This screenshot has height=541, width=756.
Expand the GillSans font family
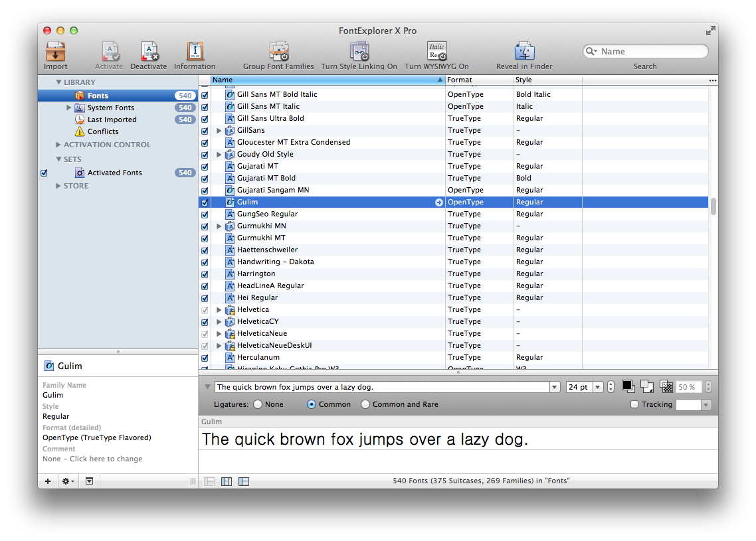click(219, 131)
